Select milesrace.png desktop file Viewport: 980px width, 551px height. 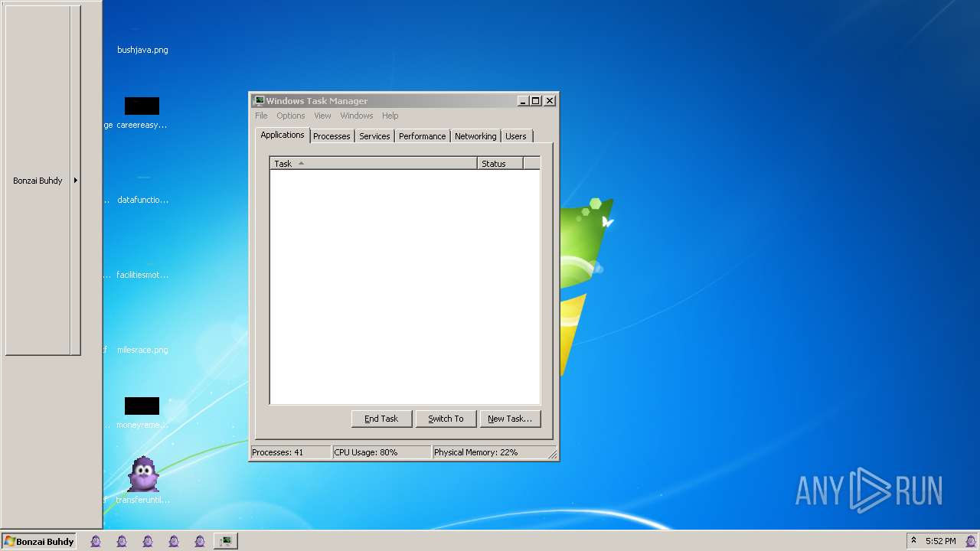click(142, 350)
